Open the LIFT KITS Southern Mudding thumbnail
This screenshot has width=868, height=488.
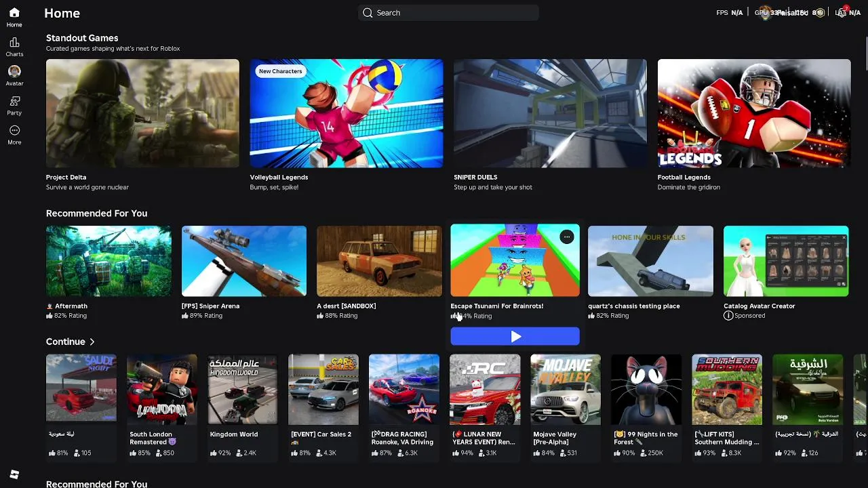pyautogui.click(x=727, y=390)
